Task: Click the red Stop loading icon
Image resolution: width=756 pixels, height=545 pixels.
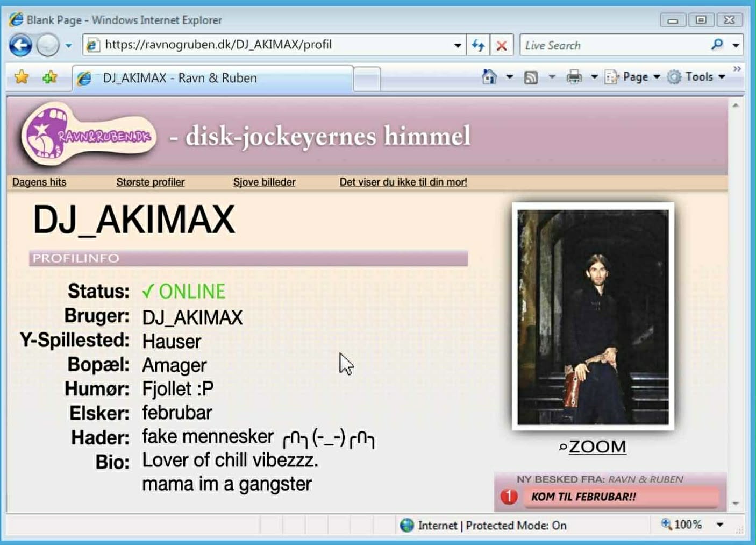Action: tap(502, 46)
